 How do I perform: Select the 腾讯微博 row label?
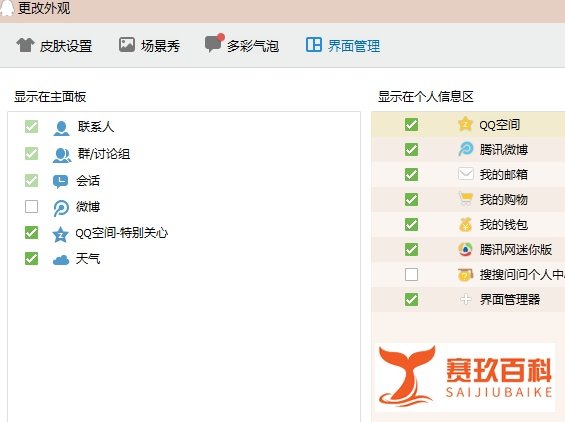click(x=504, y=150)
